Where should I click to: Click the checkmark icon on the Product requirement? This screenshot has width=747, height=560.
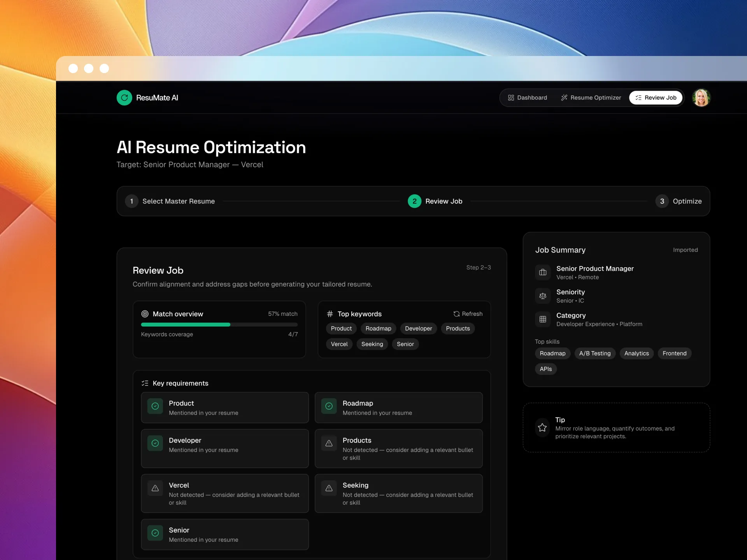[155, 406]
